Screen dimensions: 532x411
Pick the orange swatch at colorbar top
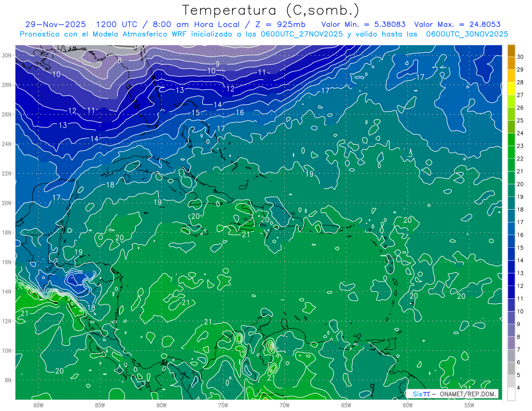point(511,51)
